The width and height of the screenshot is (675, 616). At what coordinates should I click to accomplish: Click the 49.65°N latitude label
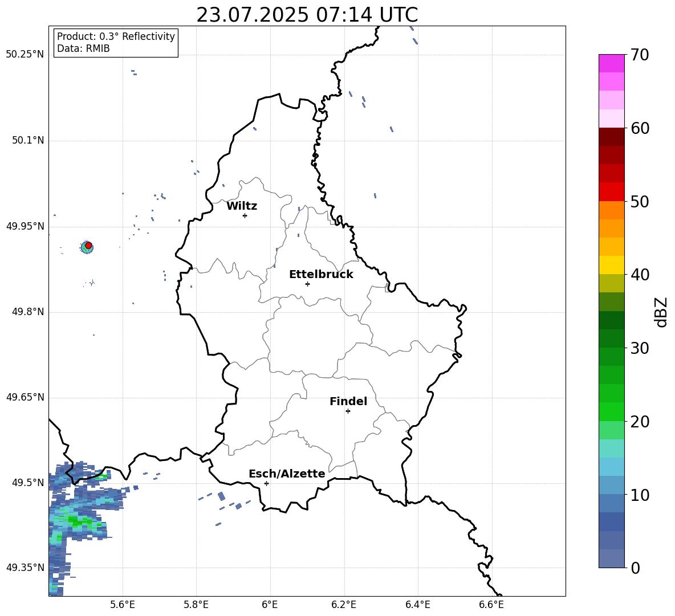click(25, 397)
